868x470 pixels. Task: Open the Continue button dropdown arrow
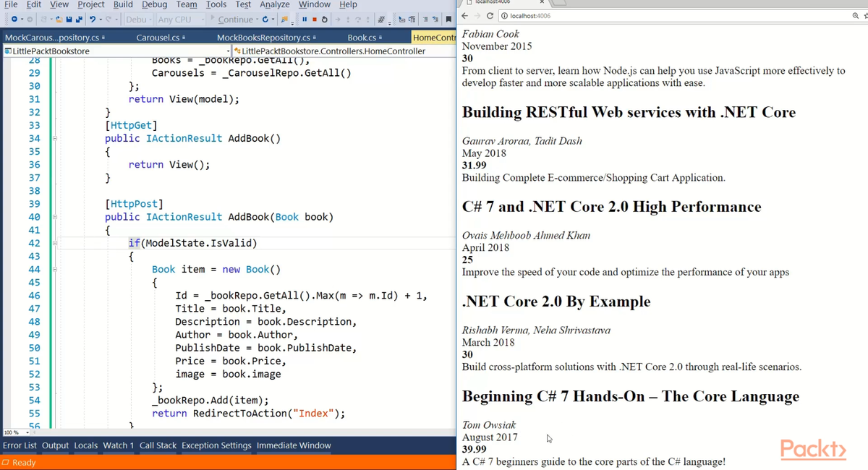click(x=257, y=20)
